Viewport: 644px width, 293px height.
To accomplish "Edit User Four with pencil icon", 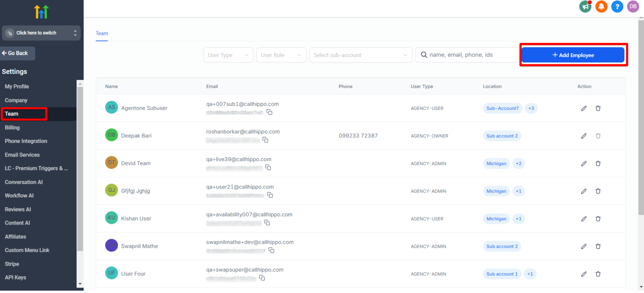I will (584, 274).
